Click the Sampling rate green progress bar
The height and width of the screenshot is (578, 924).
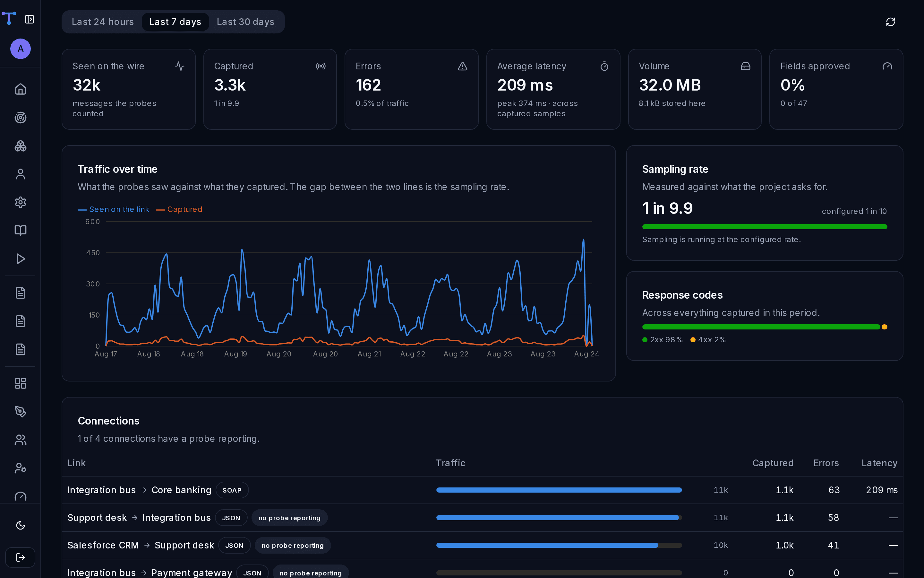(x=765, y=227)
